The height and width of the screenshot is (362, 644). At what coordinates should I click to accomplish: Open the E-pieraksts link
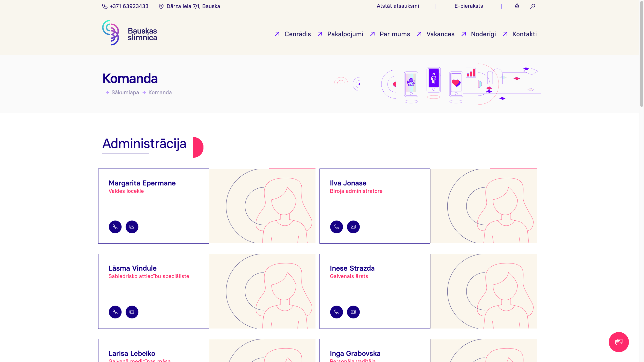(468, 6)
